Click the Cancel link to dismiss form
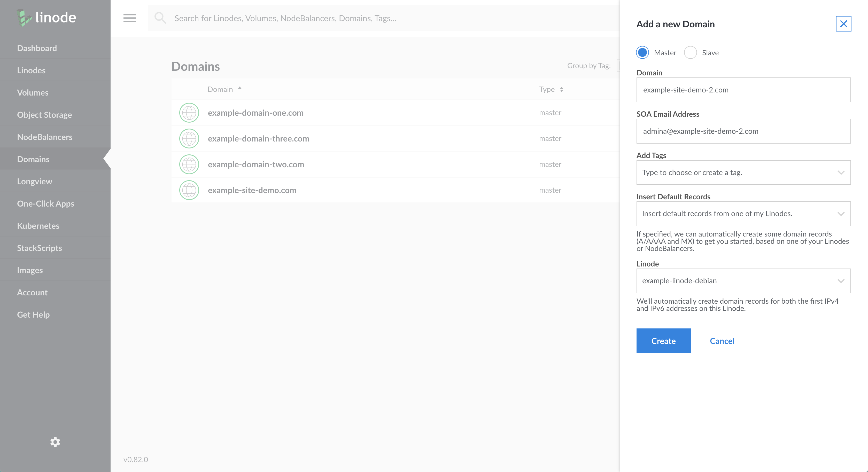This screenshot has height=472, width=868. coord(723,341)
